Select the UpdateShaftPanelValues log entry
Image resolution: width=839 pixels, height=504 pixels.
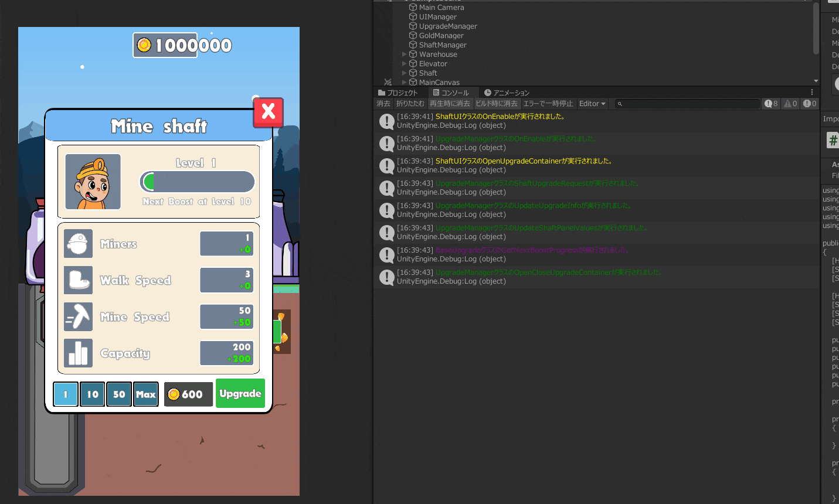[596, 233]
